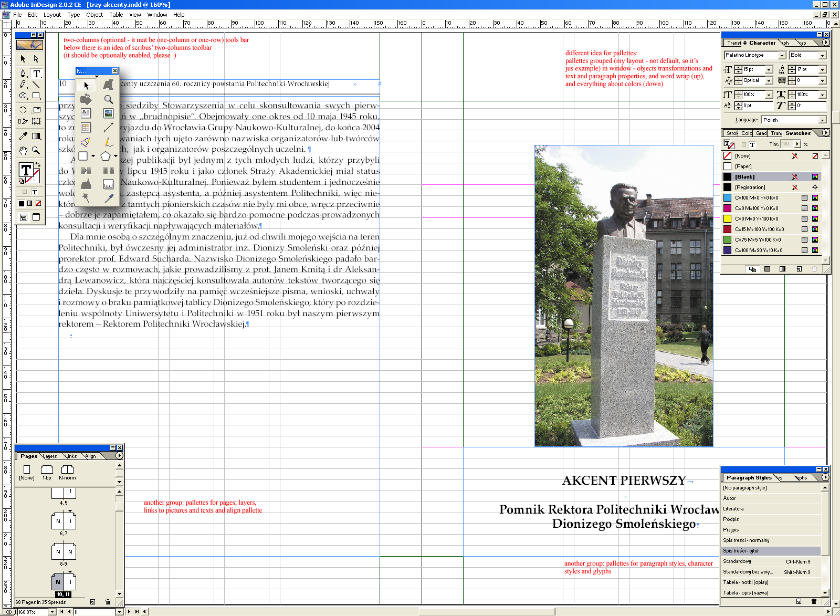Image resolution: width=840 pixels, height=616 pixels.
Task: Select the Pen tool in the toolbox
Action: 23,73
